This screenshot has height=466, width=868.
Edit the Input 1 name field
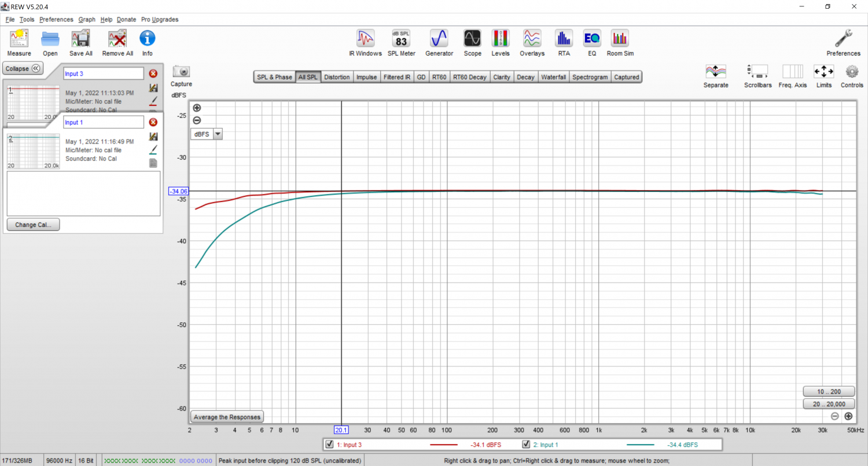104,122
